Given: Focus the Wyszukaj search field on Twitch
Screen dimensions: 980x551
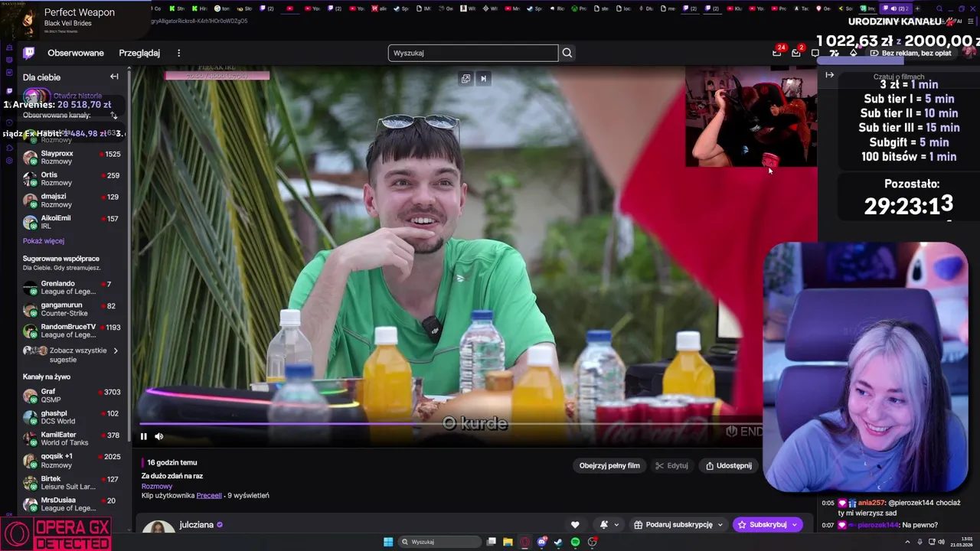Looking at the screenshot, I should pos(473,53).
